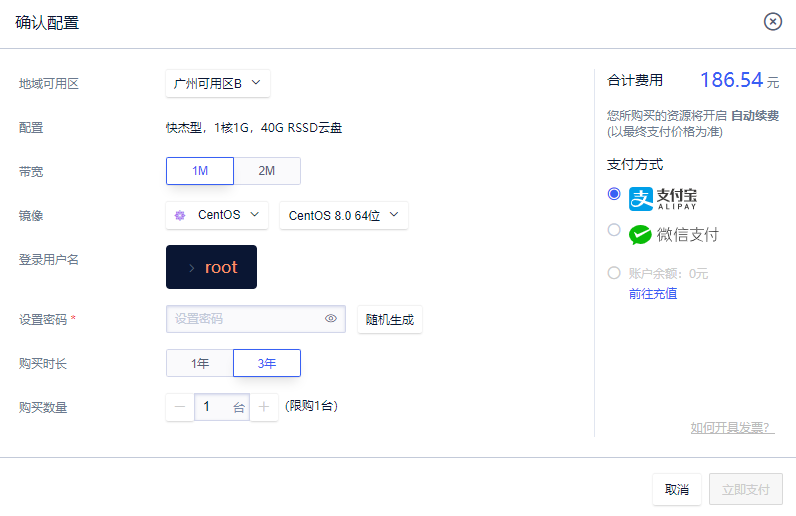Image resolution: width=796 pixels, height=516 pixels.
Task: Click the 取消 cancel button
Action: click(676, 490)
